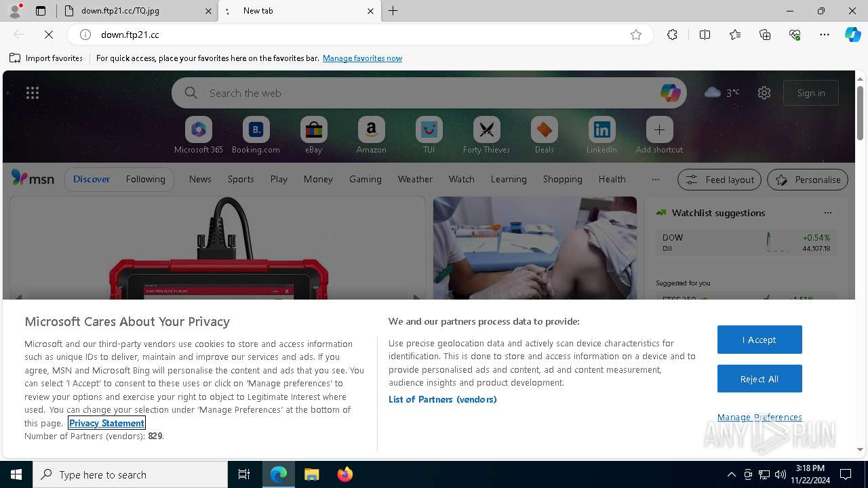Open the Feed layout options
The width and height of the screenshot is (868, 488).
[719, 180]
